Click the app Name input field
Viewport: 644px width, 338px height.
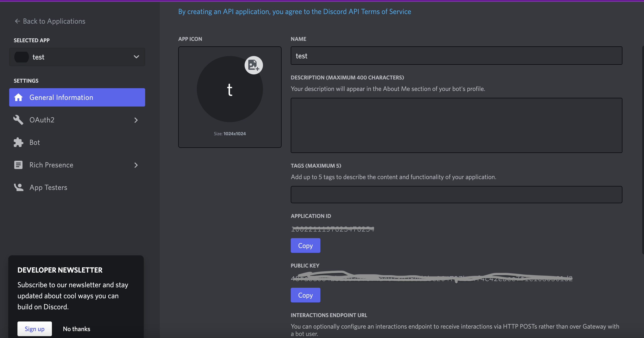coord(456,56)
